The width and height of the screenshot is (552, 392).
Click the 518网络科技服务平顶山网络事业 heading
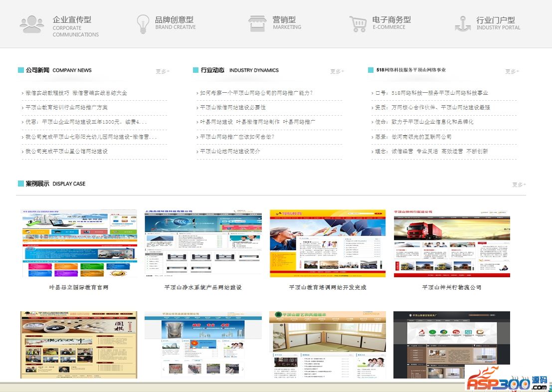pos(411,70)
